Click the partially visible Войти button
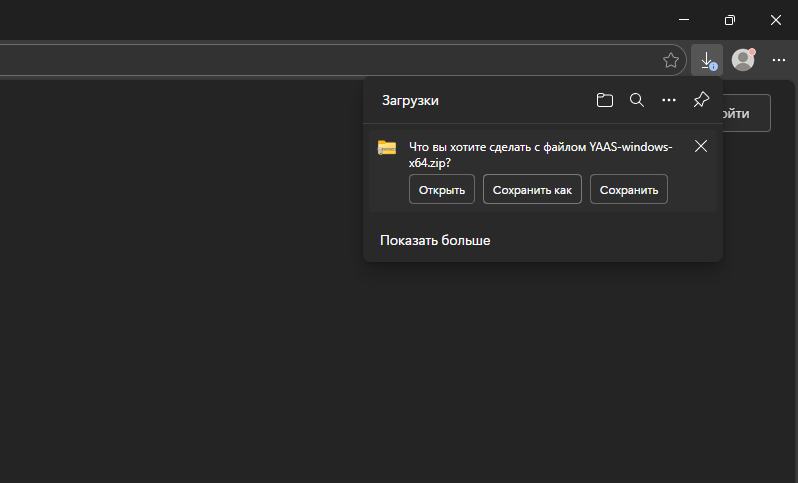Screen dimensions: 798x483 (x=746, y=113)
